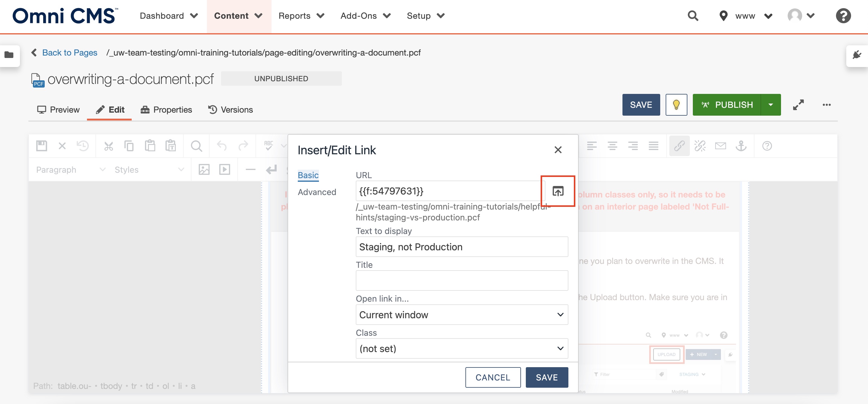868x404 pixels.
Task: Click the insert image icon in toolbar
Action: pos(204,170)
